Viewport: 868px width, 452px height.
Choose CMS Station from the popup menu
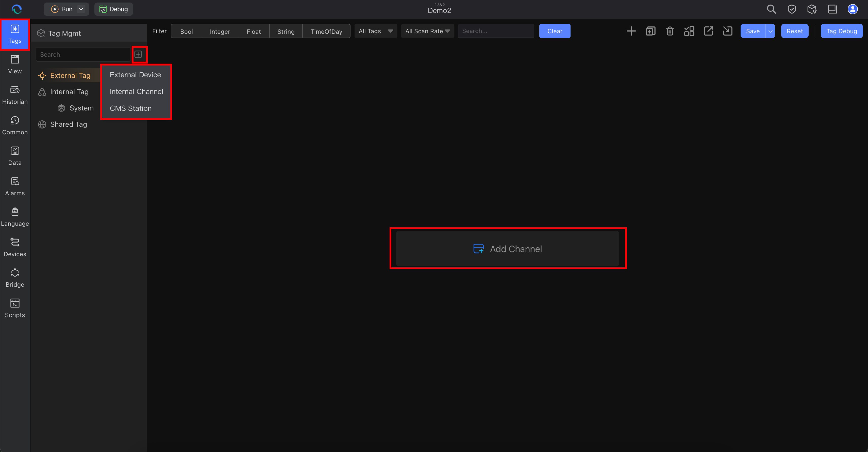131,108
